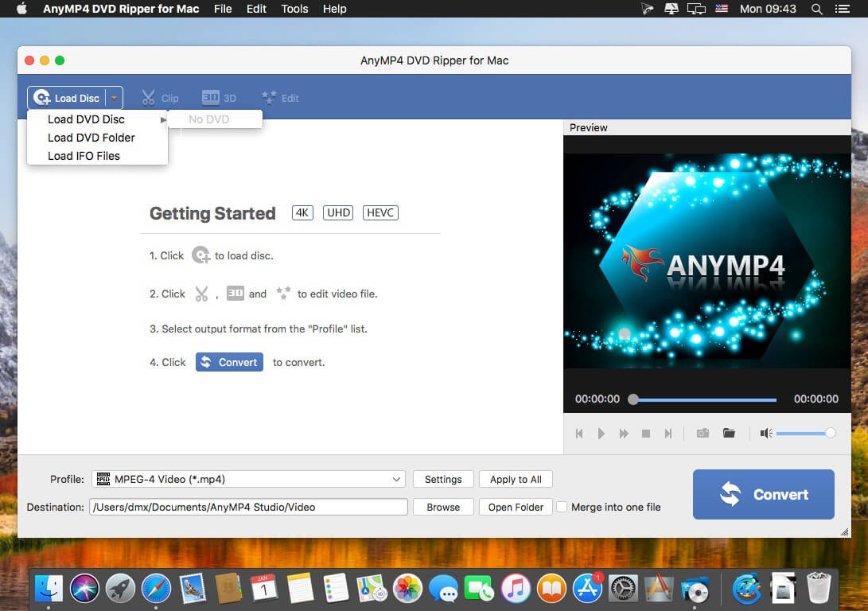This screenshot has width=868, height=611.
Task: Click load disc icon in Getting Started
Action: click(x=200, y=255)
